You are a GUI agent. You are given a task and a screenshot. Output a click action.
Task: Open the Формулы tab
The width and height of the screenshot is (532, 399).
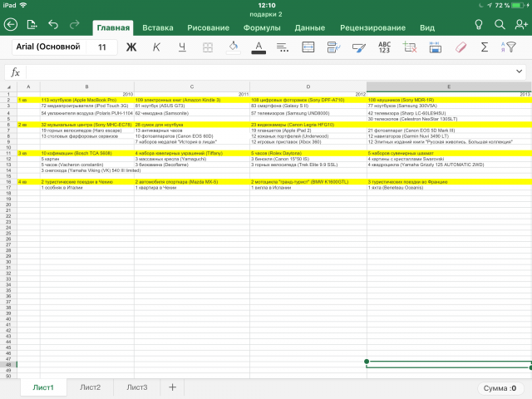coord(262,27)
